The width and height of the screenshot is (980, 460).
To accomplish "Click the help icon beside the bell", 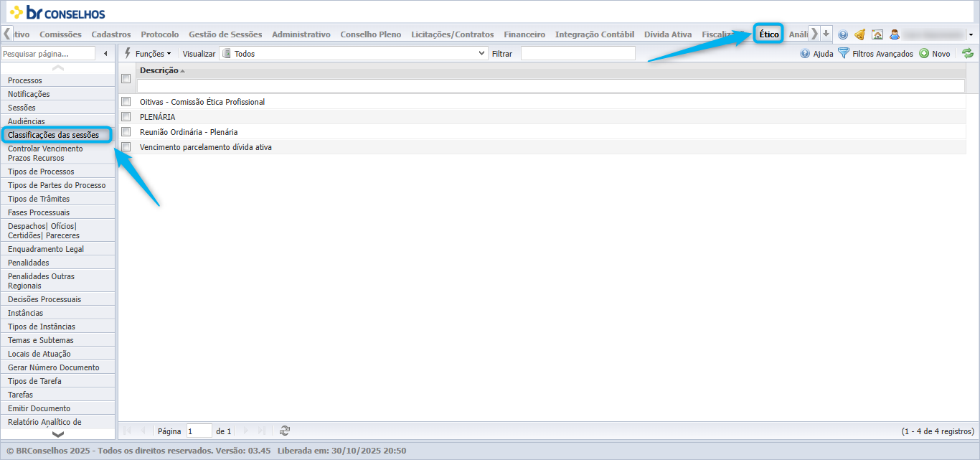I will [x=843, y=34].
